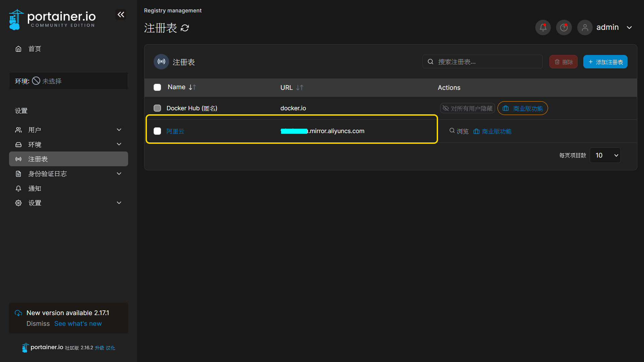Expand the admin account menu chevron
This screenshot has height=362, width=644.
point(629,27)
